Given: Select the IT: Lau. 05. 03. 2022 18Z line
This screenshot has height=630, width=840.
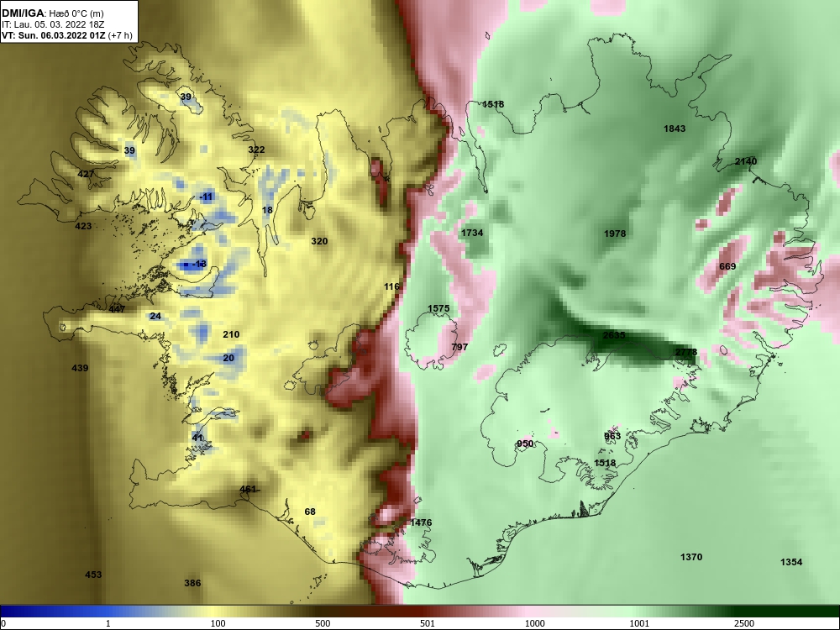Looking at the screenshot, I should [x=52, y=24].
